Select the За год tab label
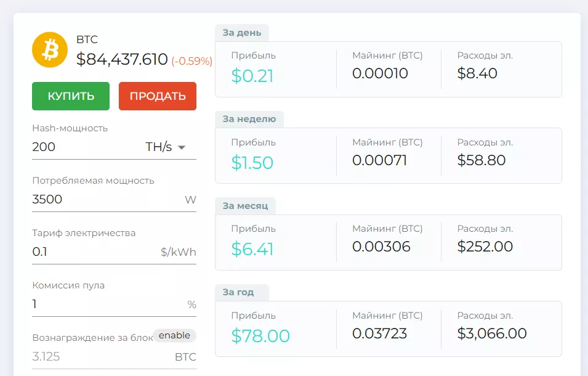The width and height of the screenshot is (588, 376). 238,292
